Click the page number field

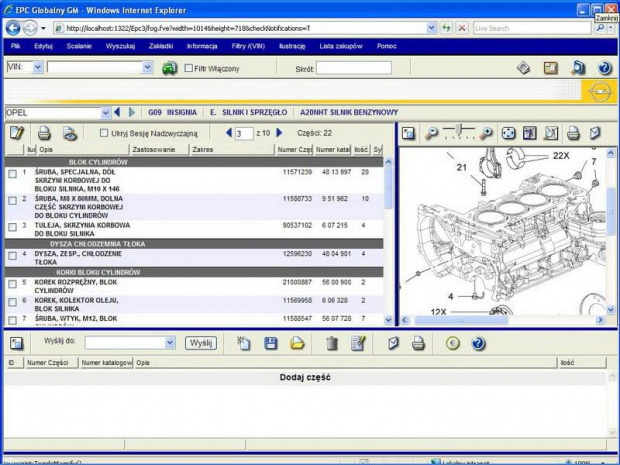click(244, 134)
